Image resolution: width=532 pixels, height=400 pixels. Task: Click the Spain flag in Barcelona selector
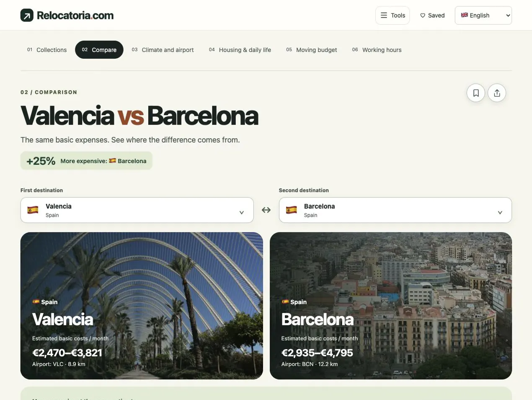point(291,210)
